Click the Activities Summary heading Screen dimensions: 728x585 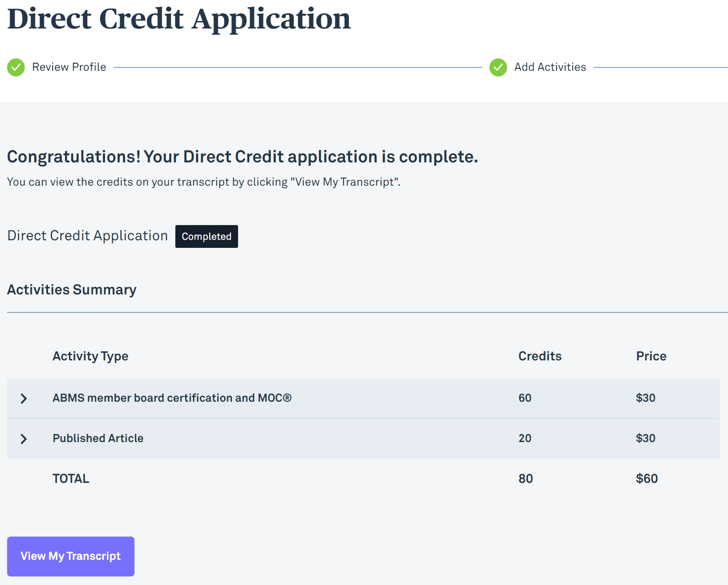coord(72,290)
